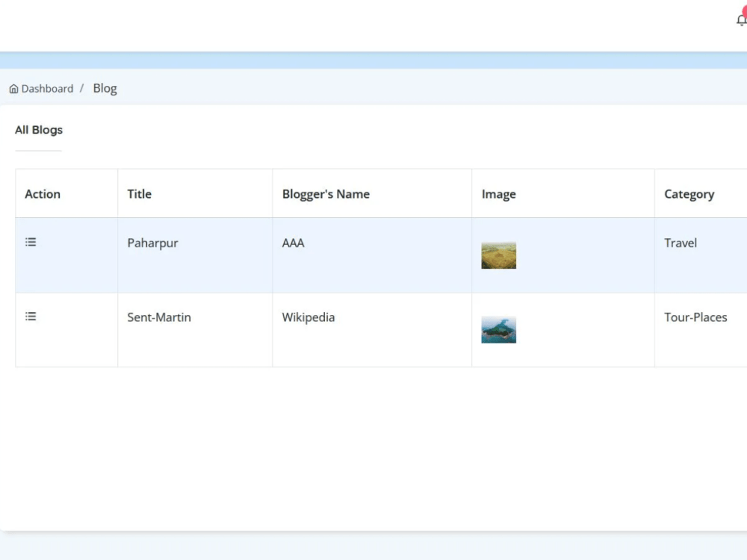Click the Blogger's Name column header
This screenshot has height=560, width=747.
372,194
